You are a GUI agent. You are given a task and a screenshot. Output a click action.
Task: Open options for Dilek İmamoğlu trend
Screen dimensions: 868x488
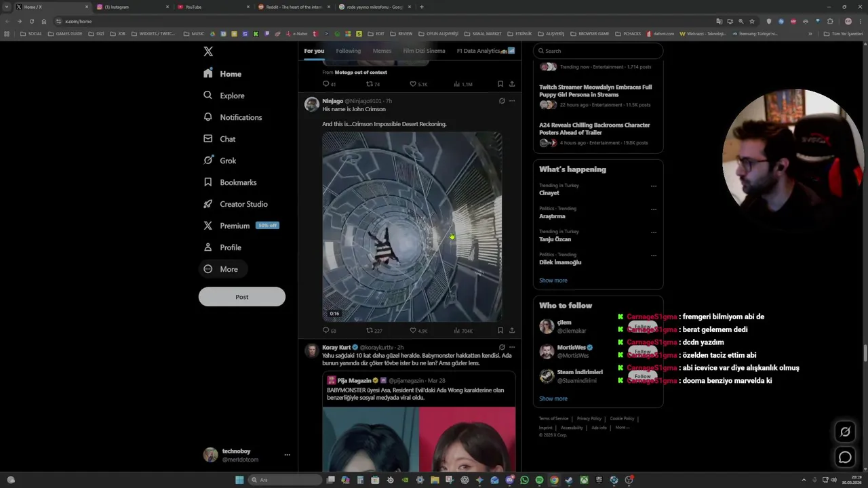[654, 256]
